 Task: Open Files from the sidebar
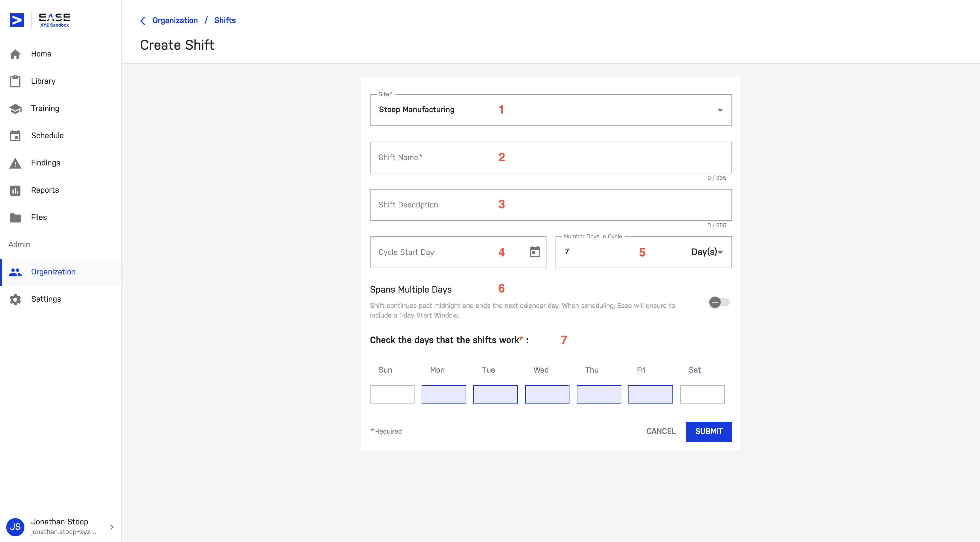tap(61, 217)
